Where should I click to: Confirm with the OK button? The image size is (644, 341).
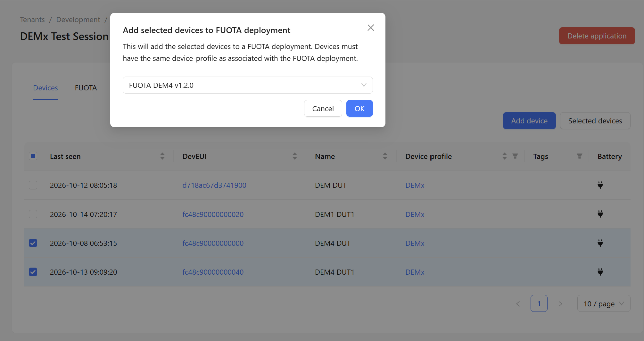click(x=359, y=109)
